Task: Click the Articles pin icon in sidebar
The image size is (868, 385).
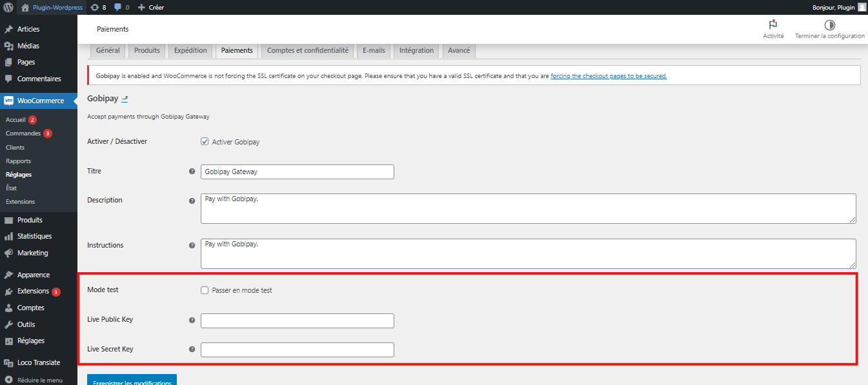Action: [9, 29]
